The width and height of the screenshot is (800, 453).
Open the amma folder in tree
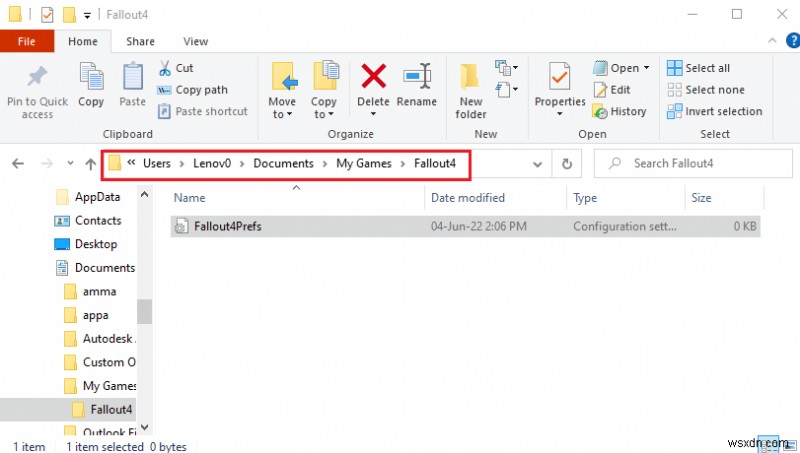(x=90, y=291)
